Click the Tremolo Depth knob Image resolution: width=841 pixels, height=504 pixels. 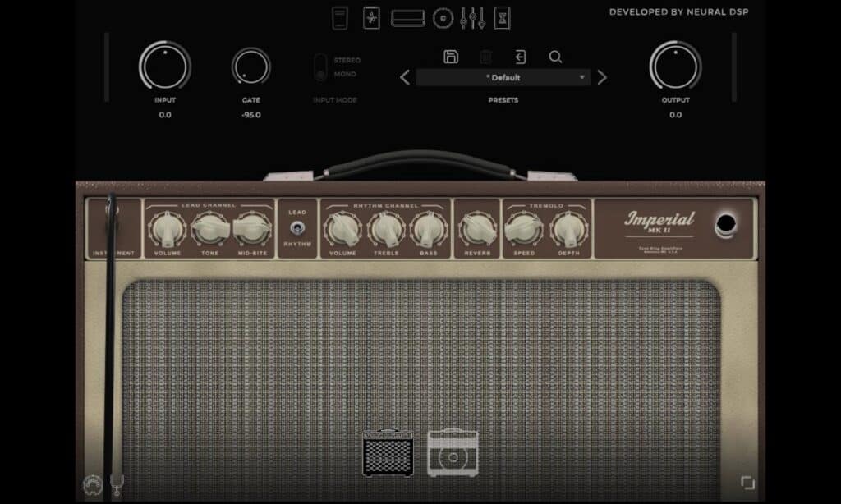point(569,229)
